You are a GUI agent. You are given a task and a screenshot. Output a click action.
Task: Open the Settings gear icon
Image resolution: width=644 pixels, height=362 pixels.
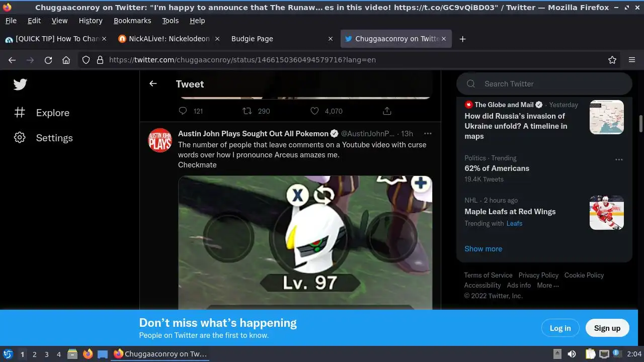point(20,137)
